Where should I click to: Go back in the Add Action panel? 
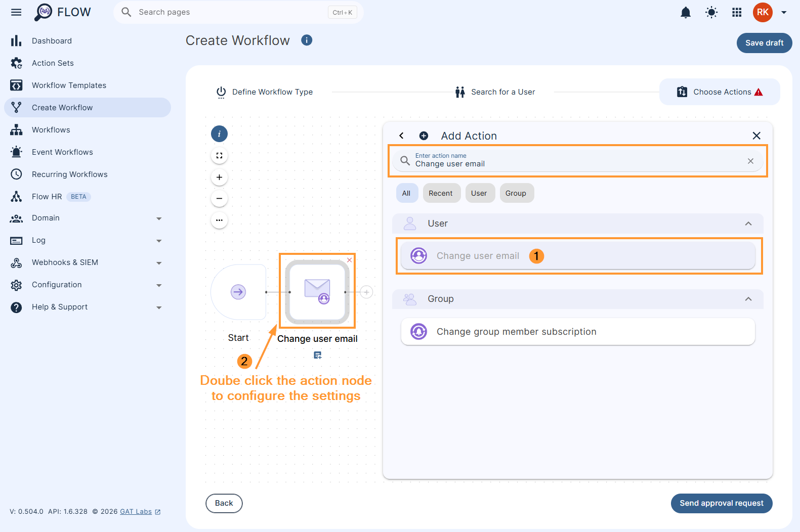(401, 136)
